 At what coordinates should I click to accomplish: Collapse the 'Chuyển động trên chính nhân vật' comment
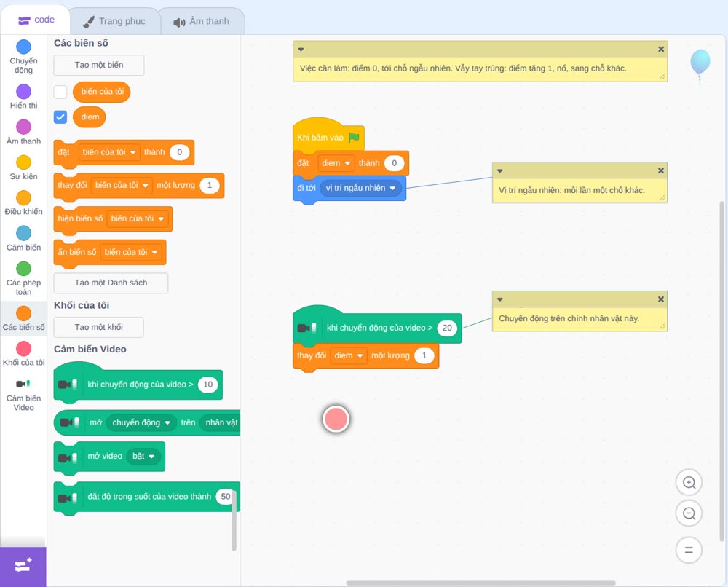point(500,299)
